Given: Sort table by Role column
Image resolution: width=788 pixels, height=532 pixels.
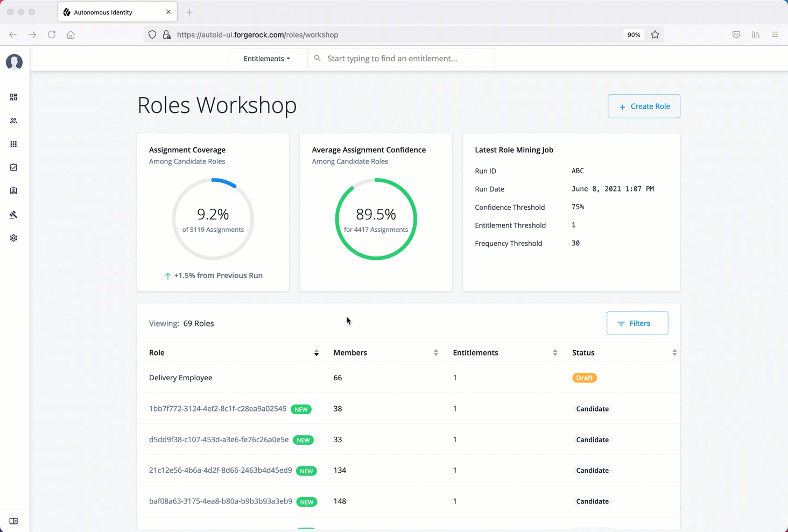Looking at the screenshot, I should pos(316,353).
